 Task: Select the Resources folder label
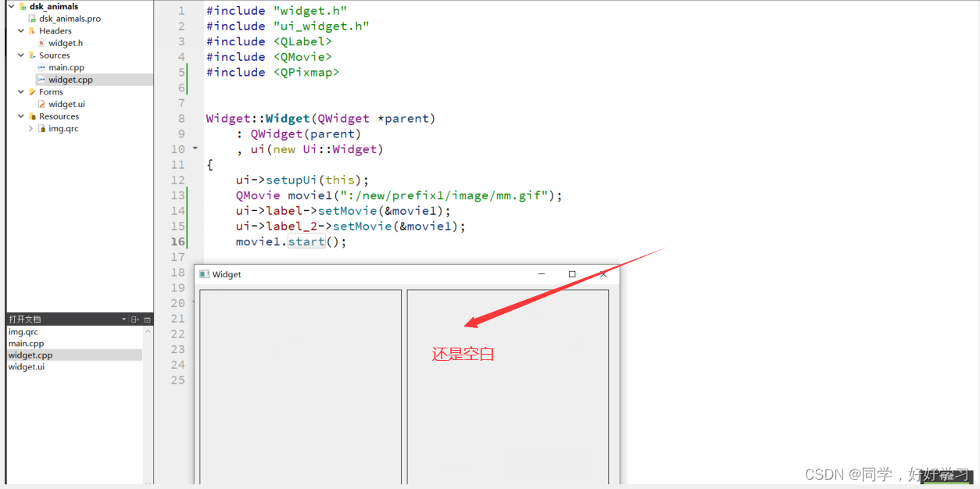(59, 116)
